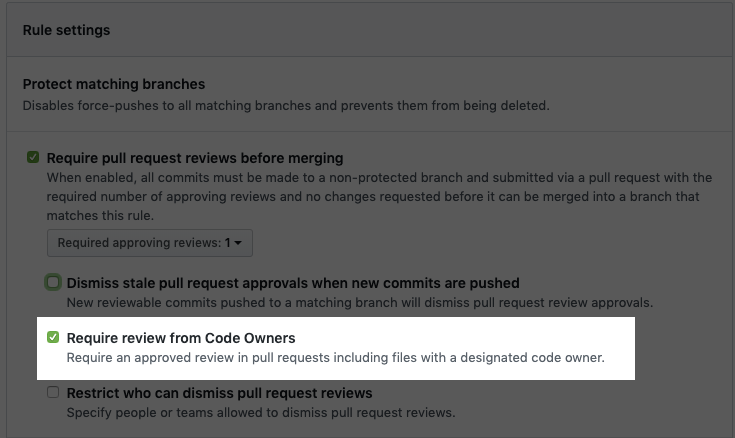The height and width of the screenshot is (438, 735).
Task: Click the 'Require an approved review' description text
Action: (336, 358)
